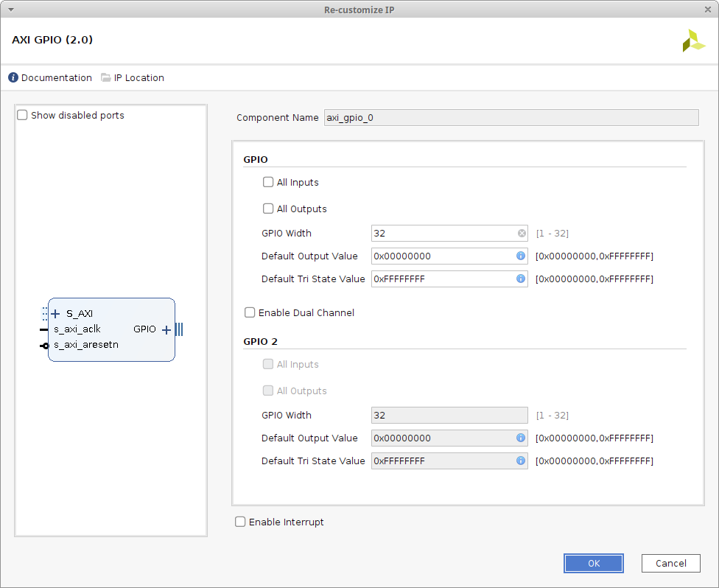Check the All Outputs option under GPIO
Screen dimensions: 719x588
pyautogui.click(x=268, y=209)
